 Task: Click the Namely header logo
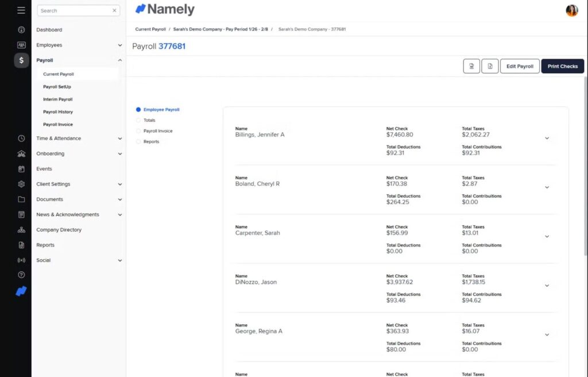[165, 9]
